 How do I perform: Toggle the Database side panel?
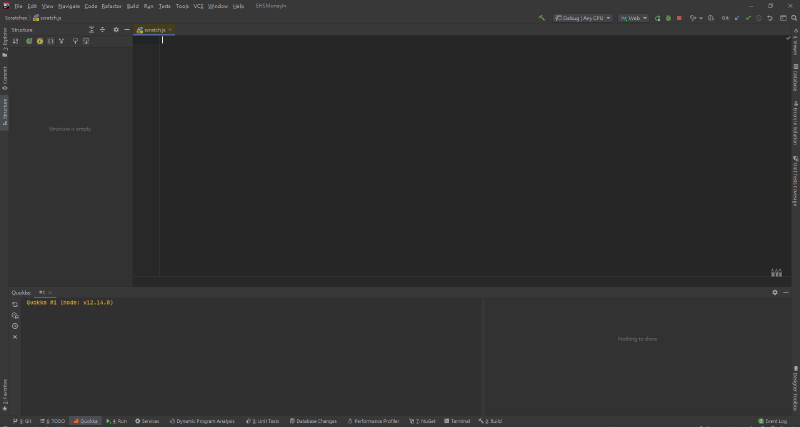tap(795, 82)
